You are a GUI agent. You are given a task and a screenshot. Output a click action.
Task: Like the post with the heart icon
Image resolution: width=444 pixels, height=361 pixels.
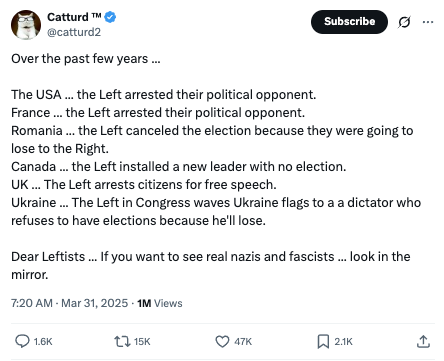(222, 341)
